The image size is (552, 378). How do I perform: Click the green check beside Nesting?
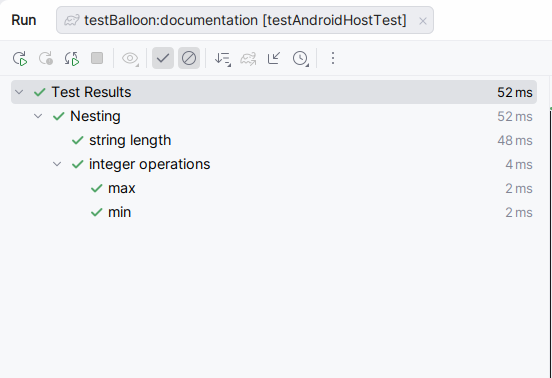[x=58, y=116]
